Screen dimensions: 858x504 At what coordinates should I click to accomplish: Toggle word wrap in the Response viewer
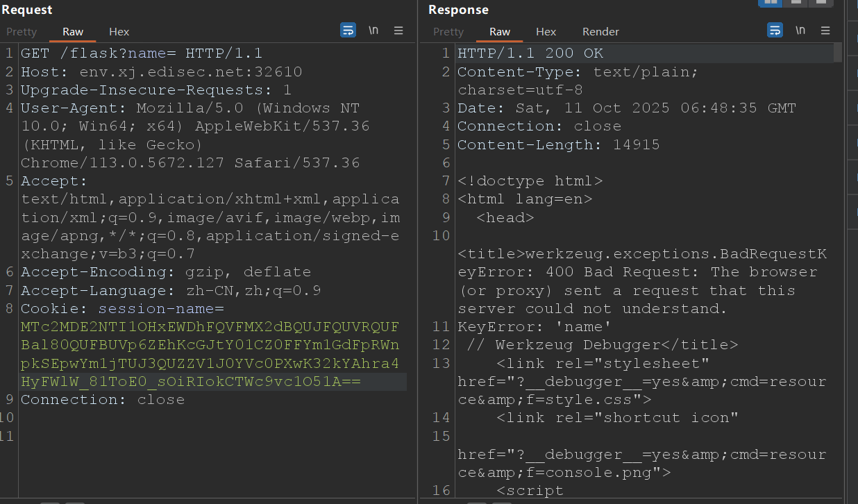pyautogui.click(x=775, y=31)
